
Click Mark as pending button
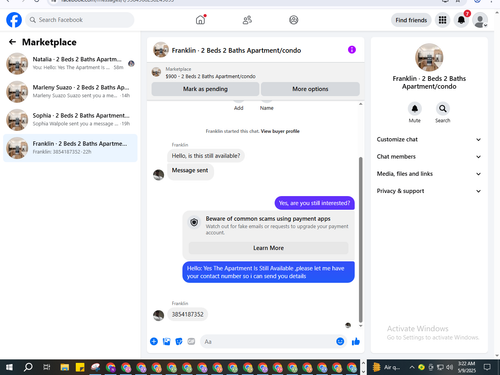click(205, 89)
